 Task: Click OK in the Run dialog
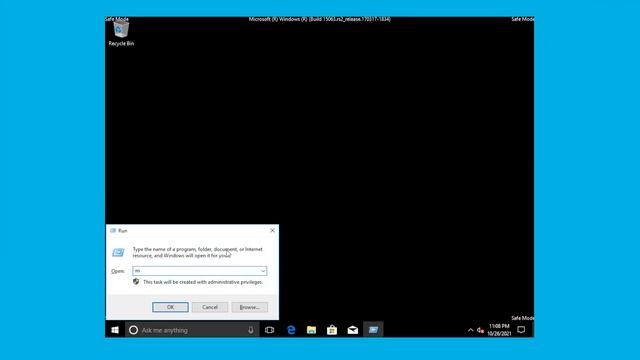(170, 307)
